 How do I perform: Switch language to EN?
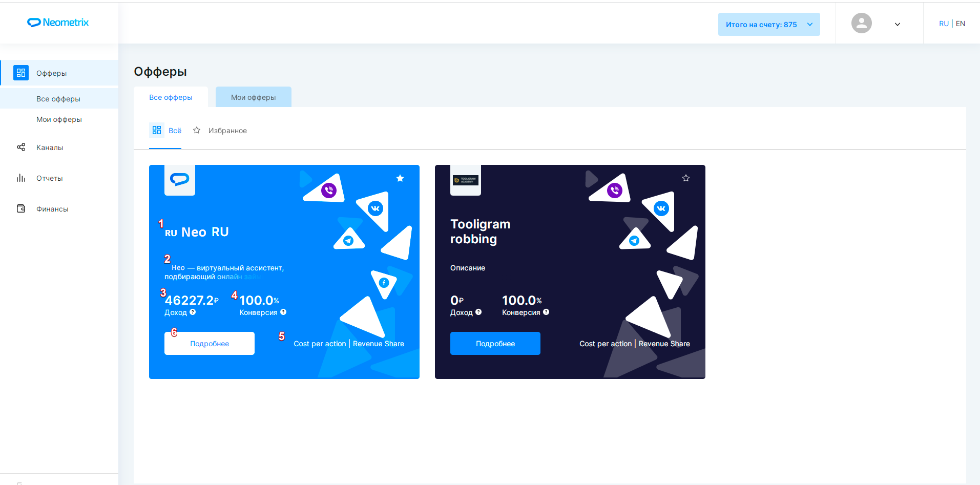click(961, 24)
